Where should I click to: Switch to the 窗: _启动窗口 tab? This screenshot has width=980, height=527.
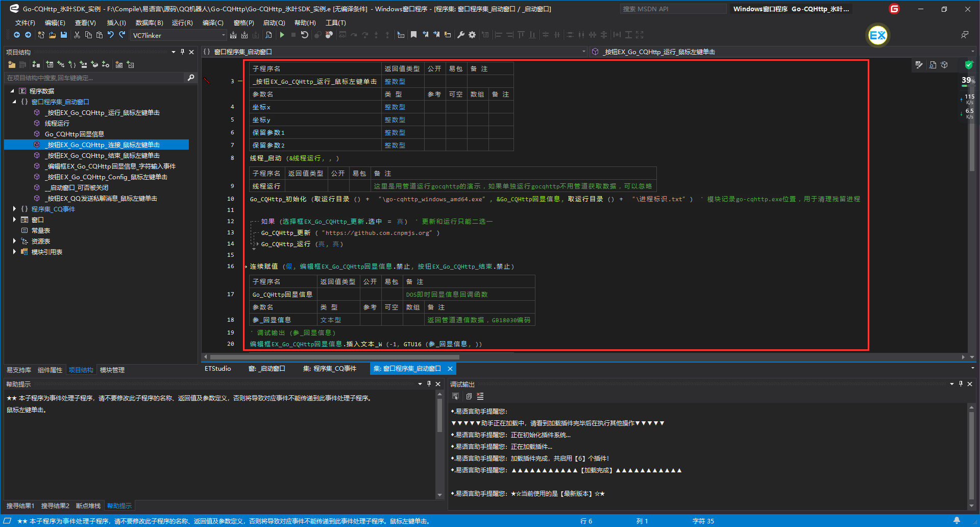[266, 369]
